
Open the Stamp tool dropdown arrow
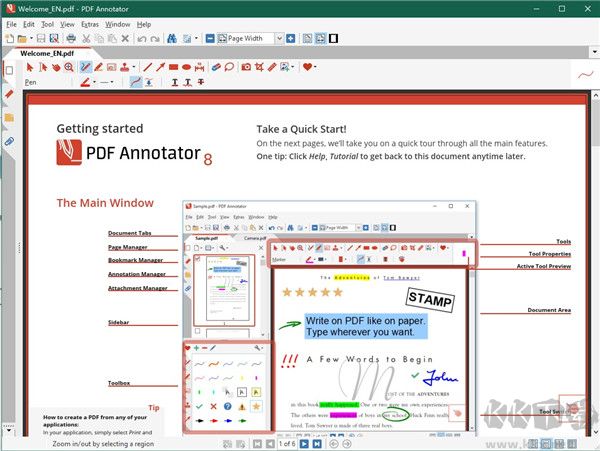(x=134, y=67)
